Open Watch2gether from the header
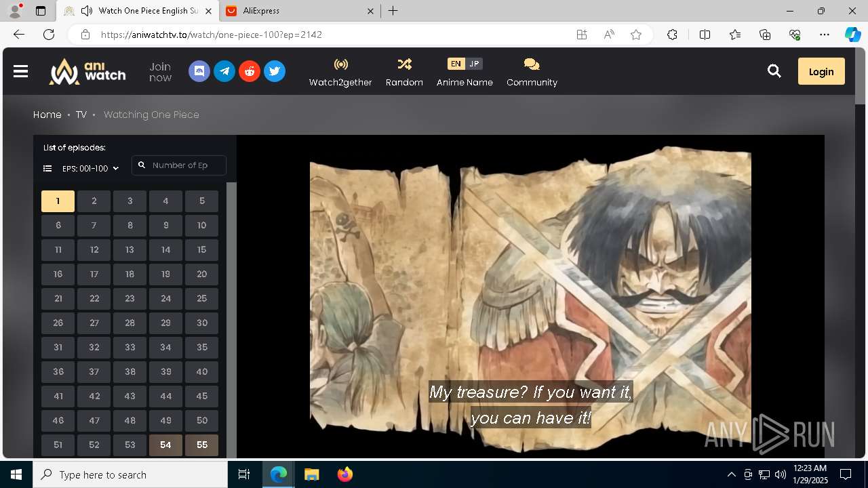Screen dimensions: 868x488 [340, 72]
